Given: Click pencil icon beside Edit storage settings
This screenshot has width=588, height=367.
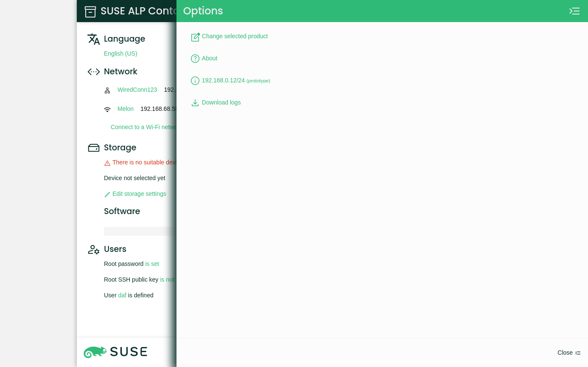Looking at the screenshot, I should point(107,195).
